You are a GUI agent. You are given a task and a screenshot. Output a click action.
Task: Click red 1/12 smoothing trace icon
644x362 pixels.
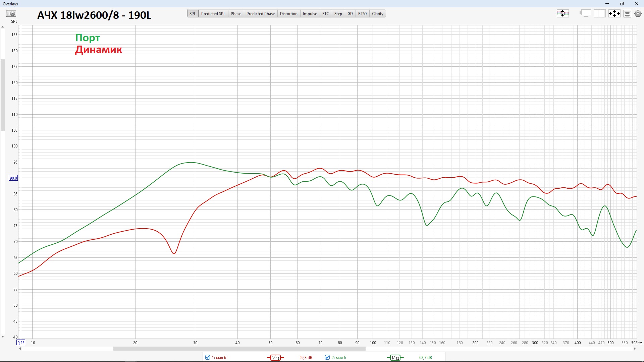click(275, 358)
